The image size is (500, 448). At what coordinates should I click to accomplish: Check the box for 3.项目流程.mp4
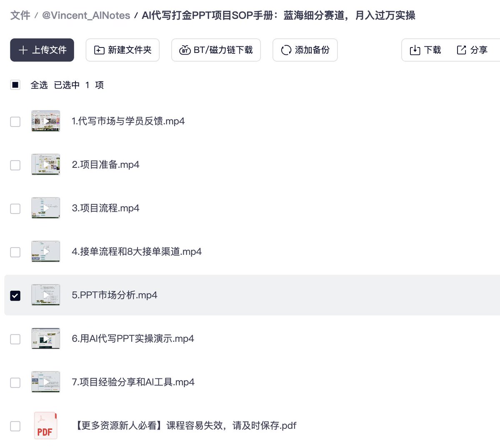15,209
